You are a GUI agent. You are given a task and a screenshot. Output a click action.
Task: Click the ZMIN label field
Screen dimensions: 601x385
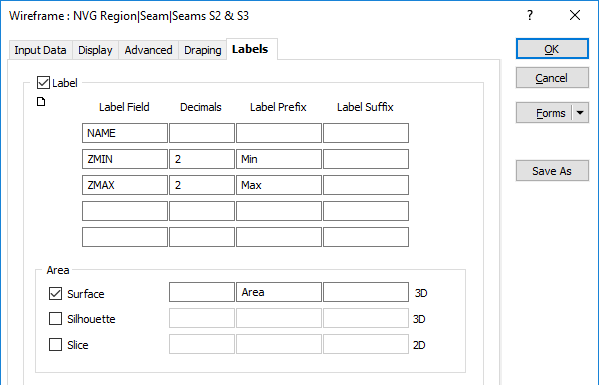point(125,159)
